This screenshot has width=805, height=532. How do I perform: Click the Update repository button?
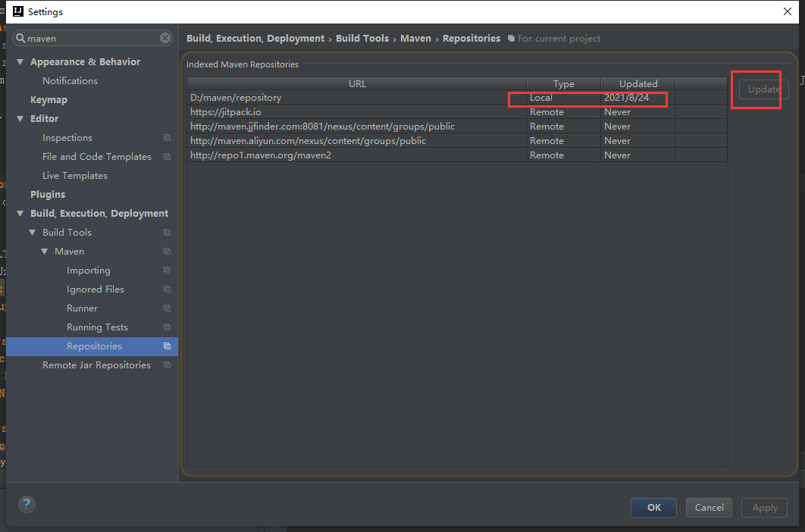click(763, 89)
